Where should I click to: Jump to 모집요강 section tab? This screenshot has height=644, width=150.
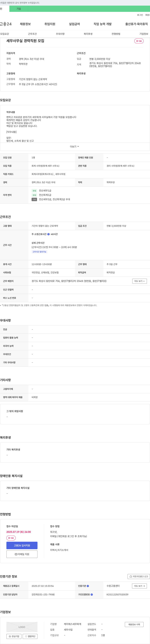(5, 34)
